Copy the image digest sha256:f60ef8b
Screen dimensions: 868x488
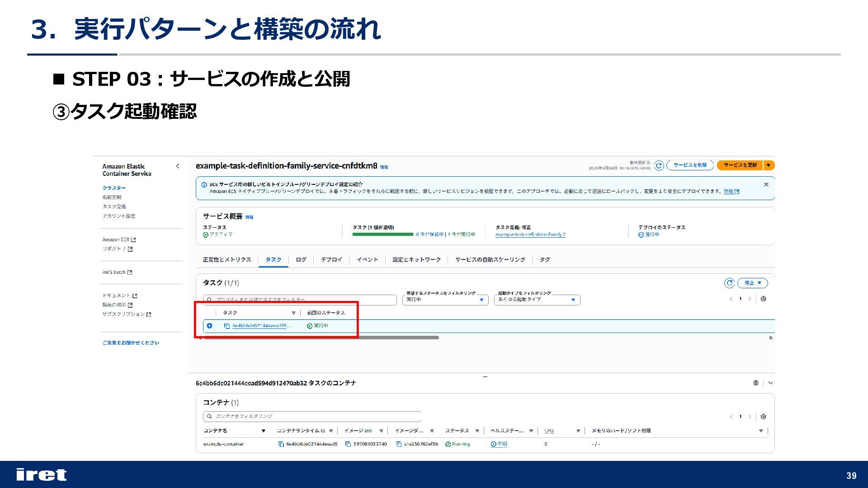[x=399, y=444]
